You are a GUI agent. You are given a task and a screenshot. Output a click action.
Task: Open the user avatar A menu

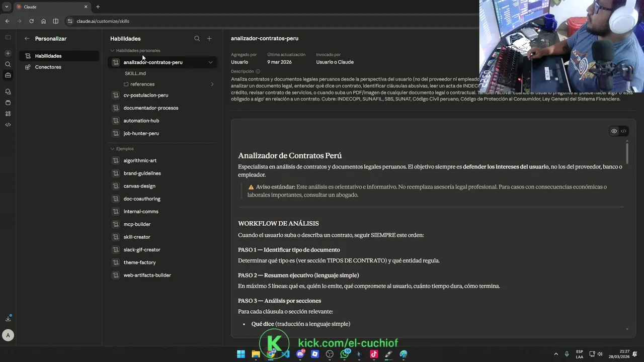tap(8, 335)
